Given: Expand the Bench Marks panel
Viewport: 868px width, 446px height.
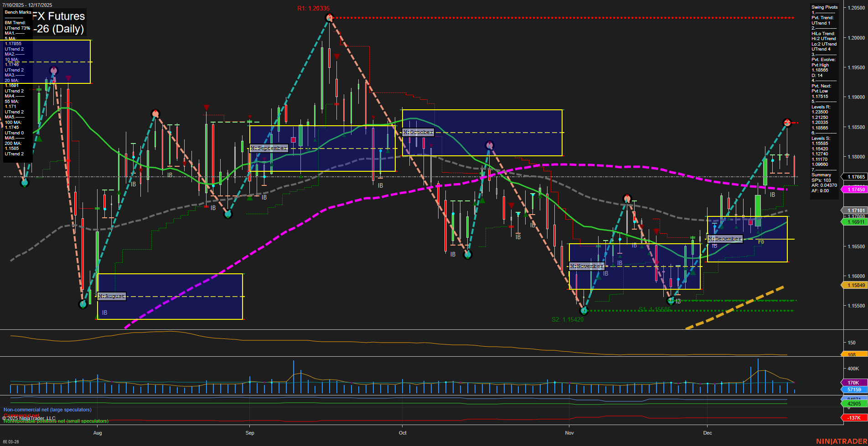Looking at the screenshot, I should [x=17, y=12].
